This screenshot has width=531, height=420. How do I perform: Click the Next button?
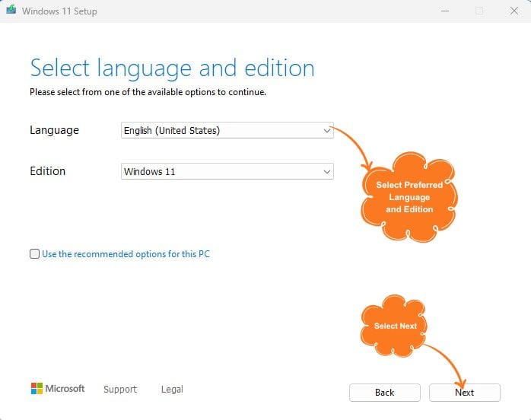click(x=464, y=393)
